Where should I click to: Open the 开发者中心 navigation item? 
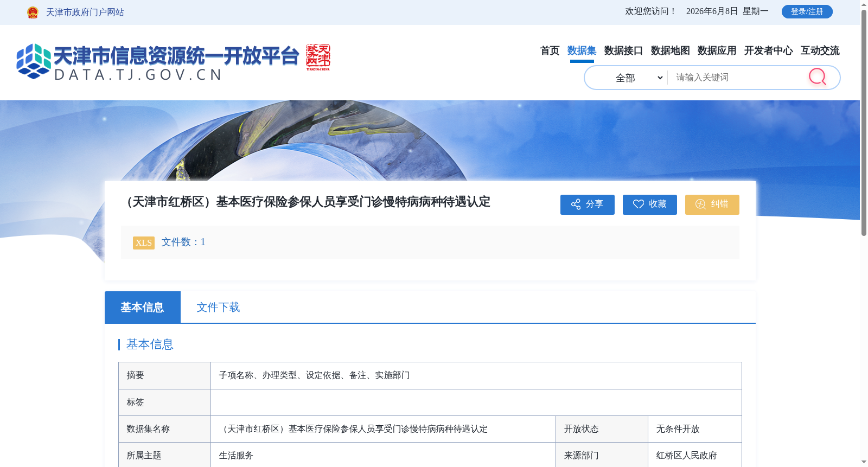(x=768, y=50)
